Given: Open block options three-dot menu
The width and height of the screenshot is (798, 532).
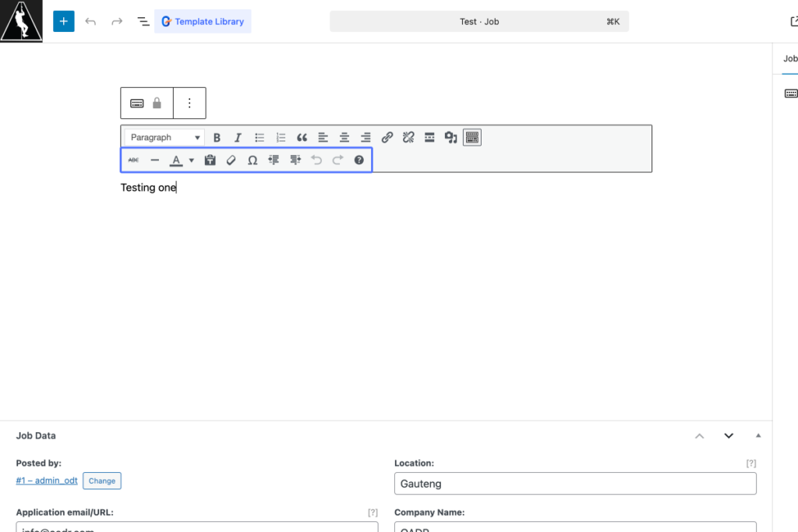Looking at the screenshot, I should 189,104.
